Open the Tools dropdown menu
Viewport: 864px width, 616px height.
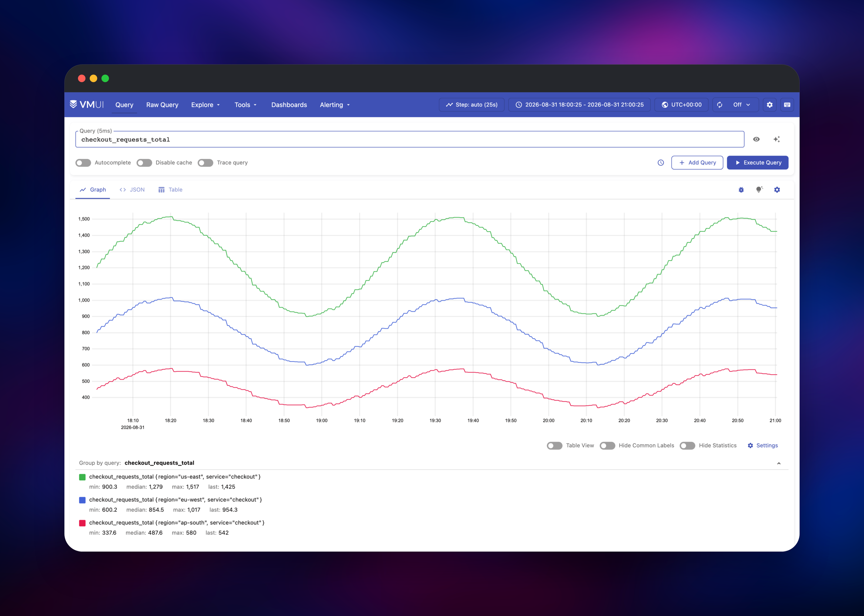tap(246, 105)
